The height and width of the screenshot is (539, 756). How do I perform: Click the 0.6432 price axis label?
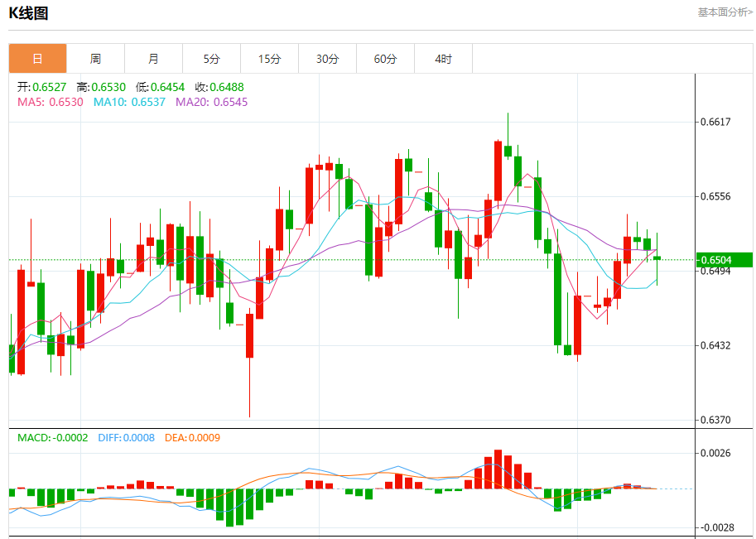pos(715,345)
